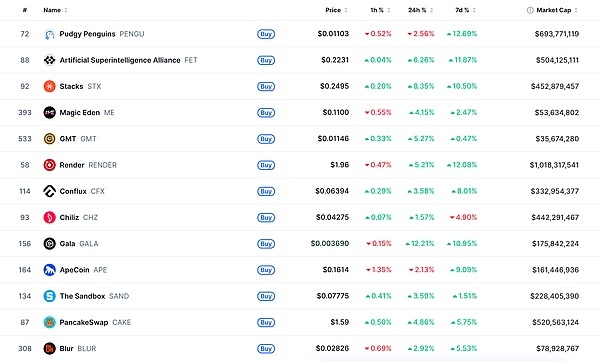This screenshot has height=361, width=600.
Task: Click Buy button for Gala
Action: pos(266,244)
